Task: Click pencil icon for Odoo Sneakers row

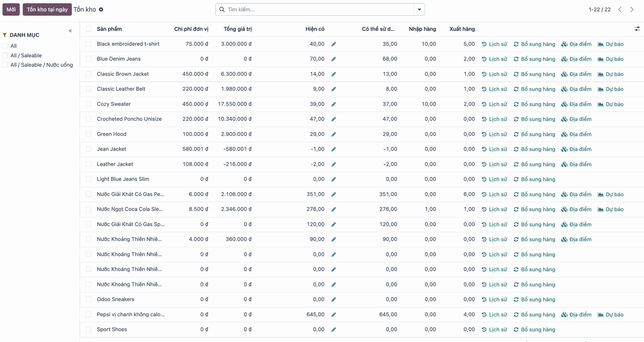Action: 333,299
